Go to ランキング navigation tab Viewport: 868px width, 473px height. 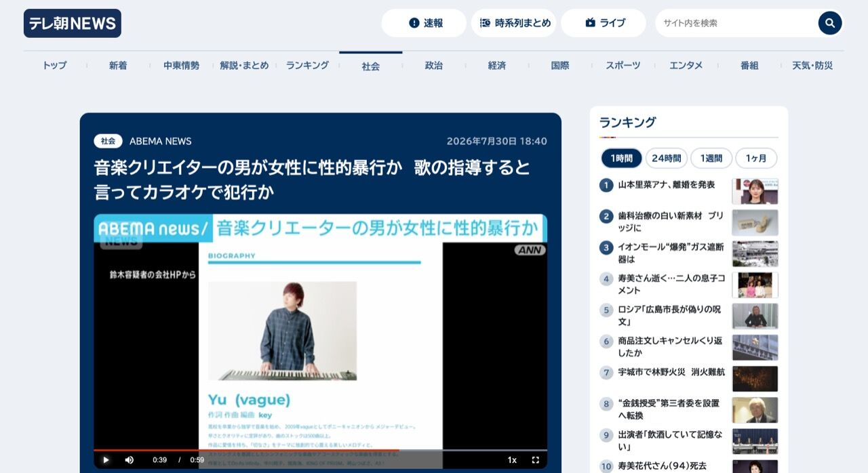[x=307, y=66]
